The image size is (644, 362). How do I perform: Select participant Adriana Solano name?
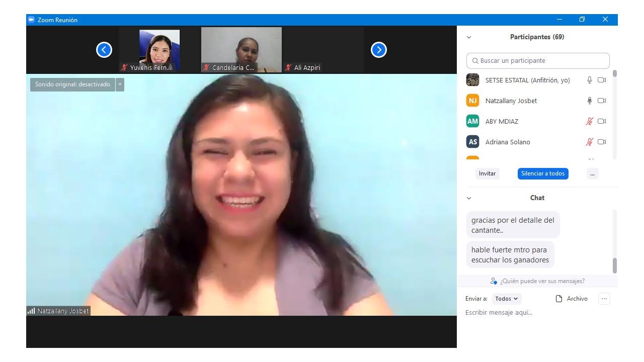coord(508,142)
